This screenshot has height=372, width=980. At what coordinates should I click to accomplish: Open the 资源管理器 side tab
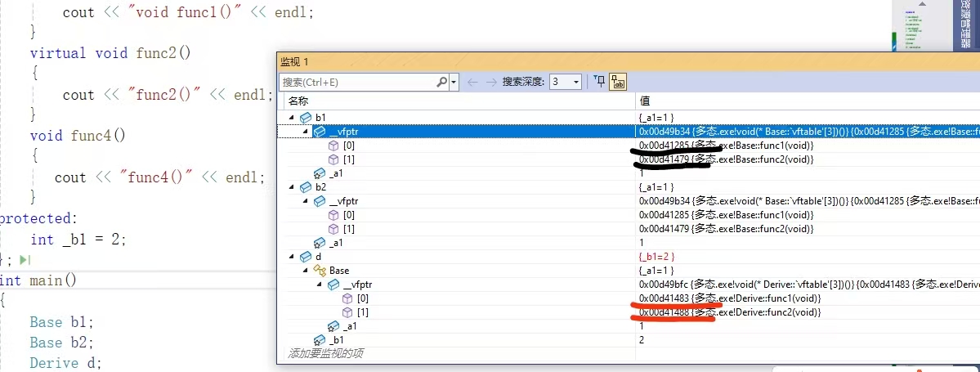tap(965, 25)
